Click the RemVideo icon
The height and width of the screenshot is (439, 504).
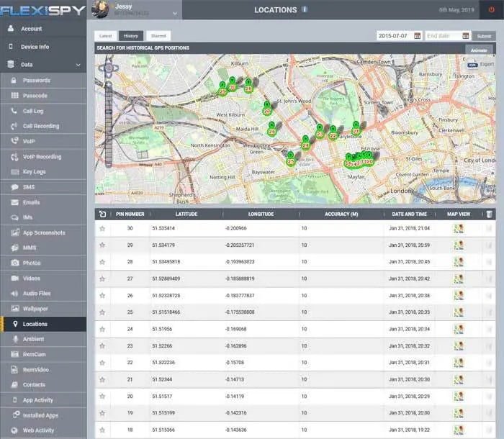coord(14,370)
